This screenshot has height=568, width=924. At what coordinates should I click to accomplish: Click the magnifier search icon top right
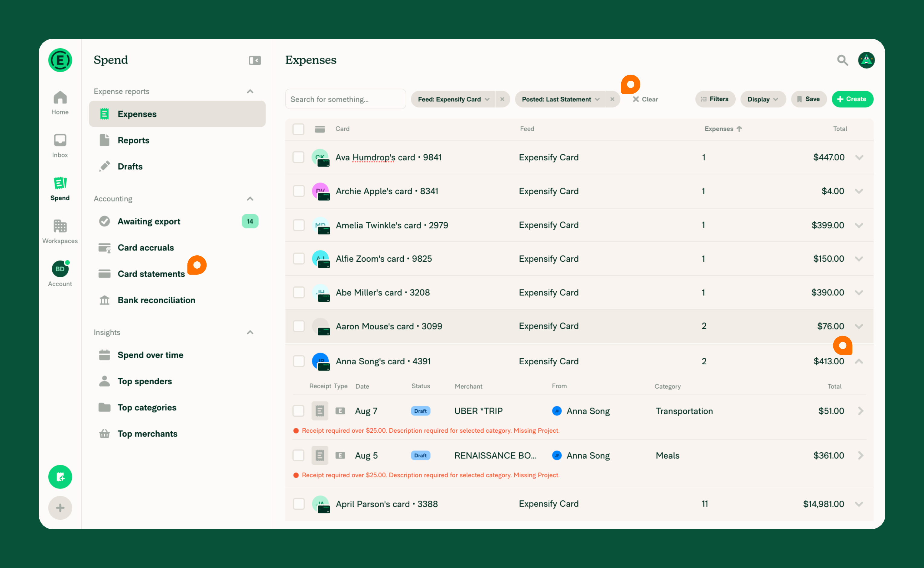[842, 60]
